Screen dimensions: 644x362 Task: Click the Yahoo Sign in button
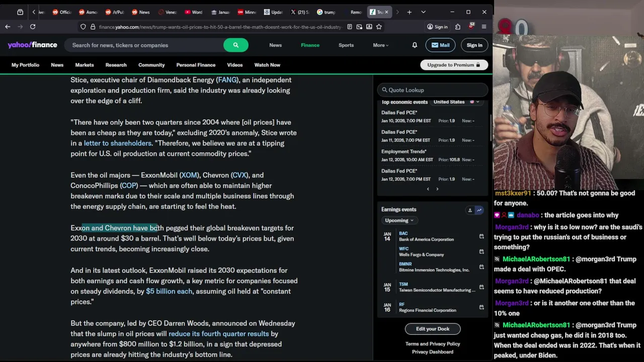pyautogui.click(x=474, y=45)
